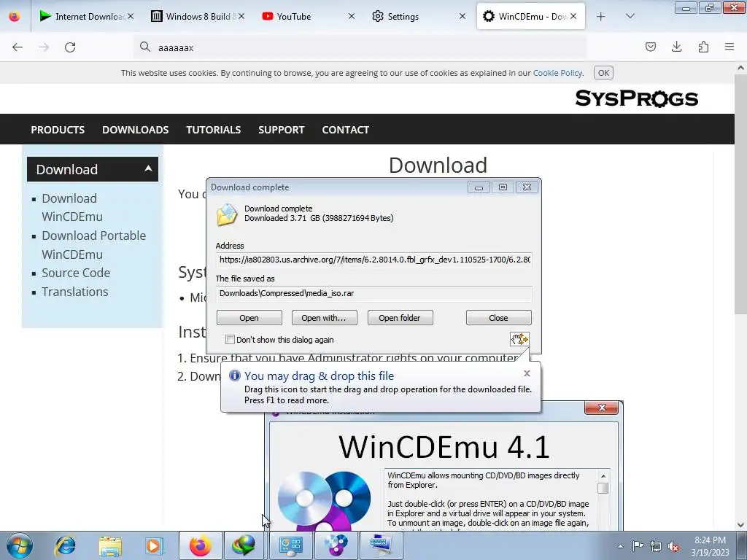The height and width of the screenshot is (560, 747).
Task: Open the Cookie Policy link
Action: pos(557,73)
